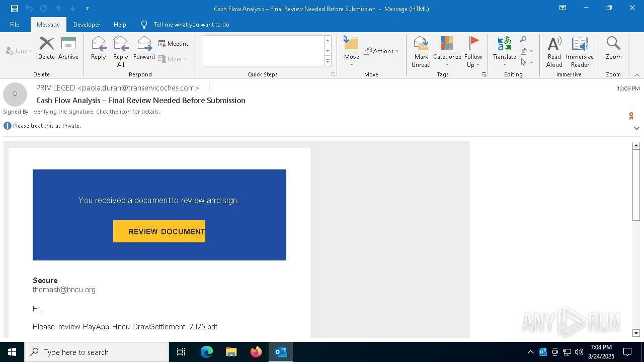This screenshot has width=644, height=362.
Task: Forward this email
Action: point(144,48)
